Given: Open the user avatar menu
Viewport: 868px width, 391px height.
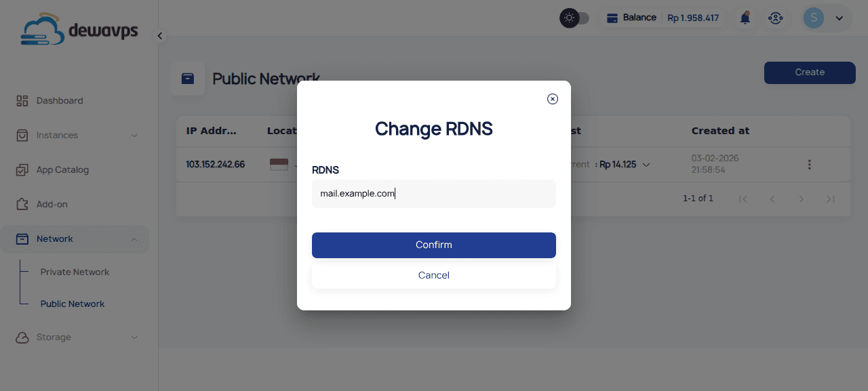Looking at the screenshot, I should click(x=823, y=18).
